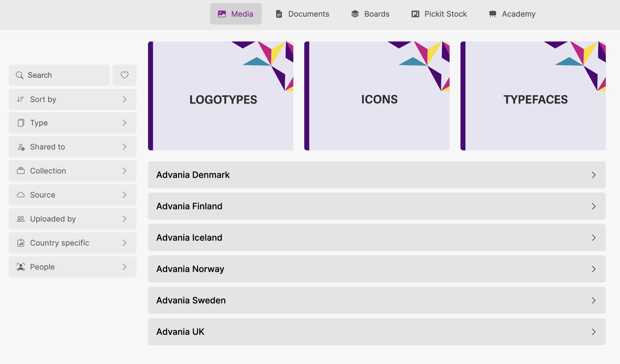
Task: Click the Boards stacked layers icon
Action: [355, 14]
